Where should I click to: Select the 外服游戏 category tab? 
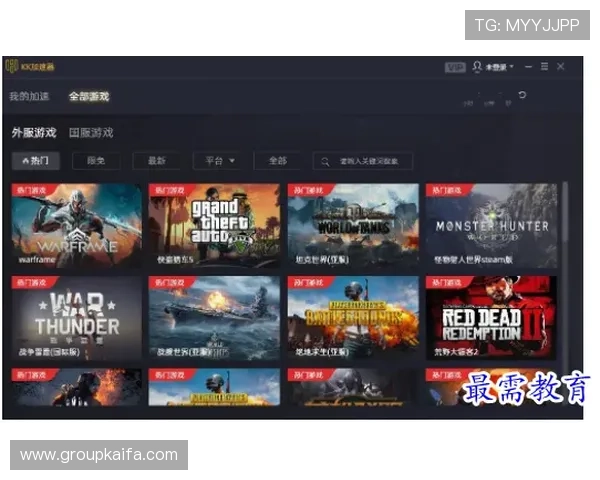pos(33,133)
